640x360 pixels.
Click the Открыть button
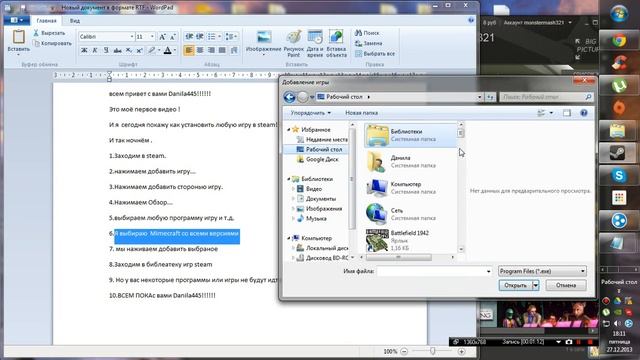pyautogui.click(x=515, y=285)
